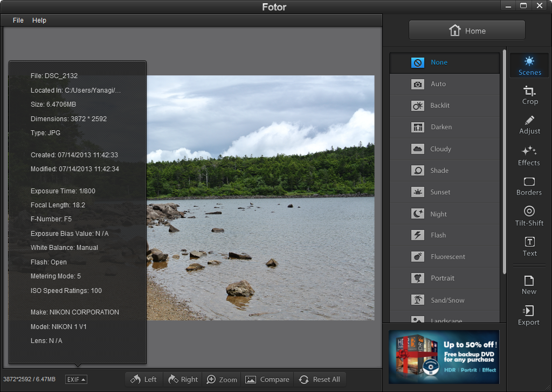Click the F-Number: F5 text
The image size is (552, 392).
51,219
